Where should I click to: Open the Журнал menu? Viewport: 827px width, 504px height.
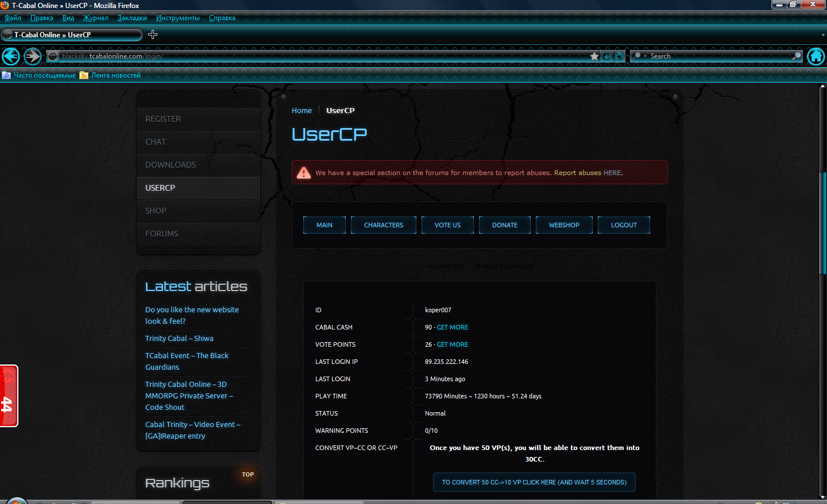[x=96, y=18]
